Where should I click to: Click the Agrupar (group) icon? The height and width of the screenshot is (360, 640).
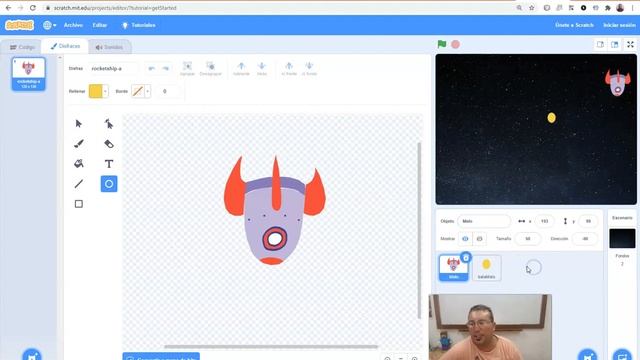pyautogui.click(x=187, y=68)
